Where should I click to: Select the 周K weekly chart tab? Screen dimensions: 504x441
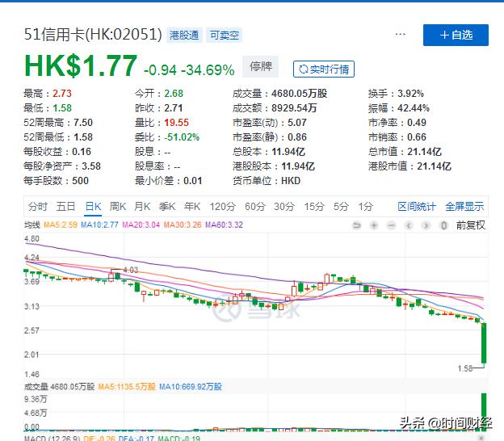tap(119, 207)
